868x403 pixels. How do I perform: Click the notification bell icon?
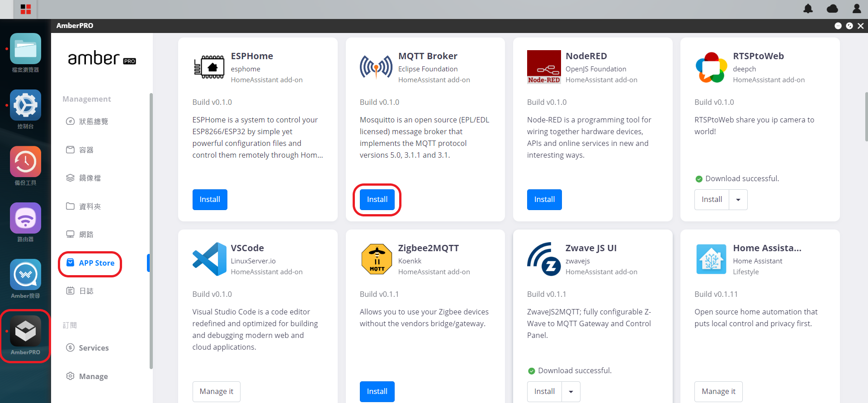(808, 9)
